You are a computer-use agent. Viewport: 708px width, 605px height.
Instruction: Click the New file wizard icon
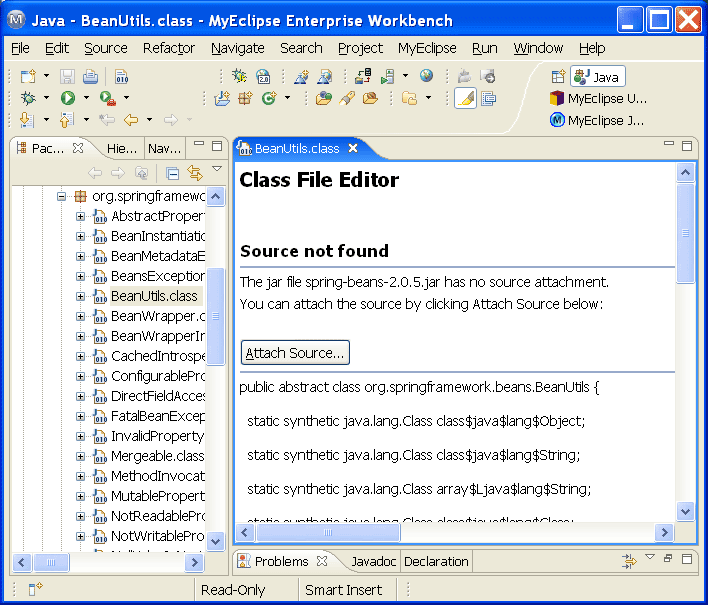coord(28,76)
